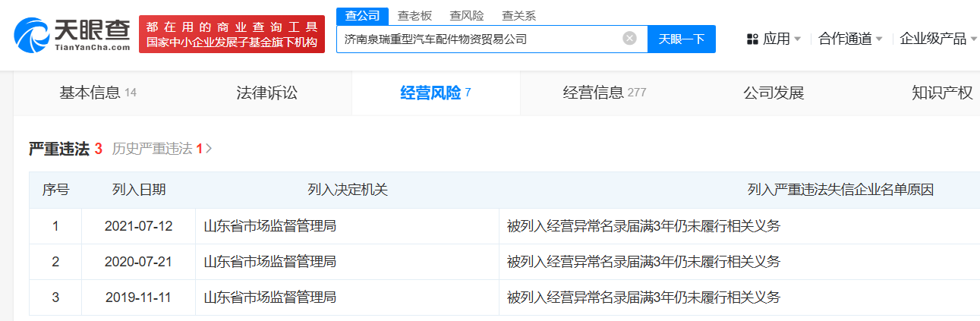The image size is (980, 321).
Task: Open the 基本信息 tab
Action: point(98,93)
